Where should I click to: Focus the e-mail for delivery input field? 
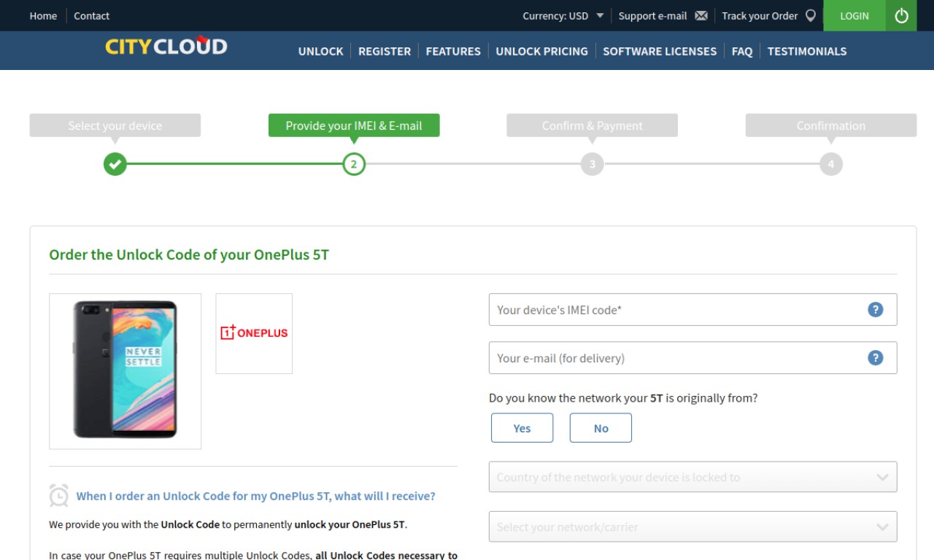[692, 357]
